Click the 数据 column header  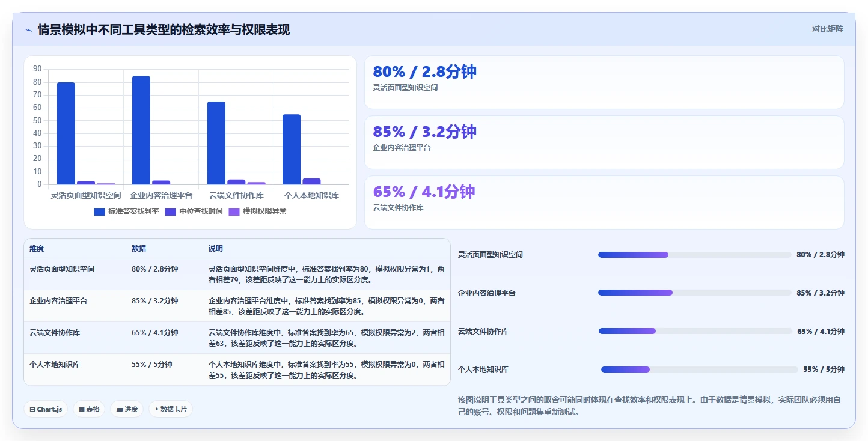tap(139, 249)
